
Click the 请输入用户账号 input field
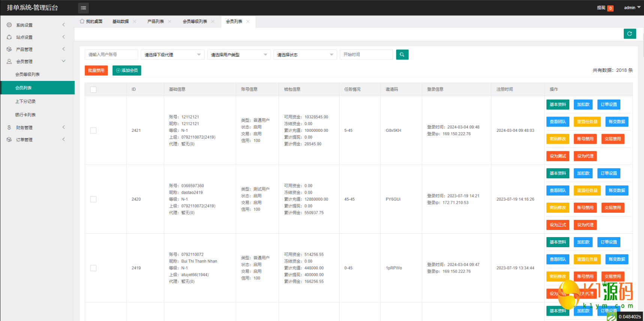click(x=111, y=55)
